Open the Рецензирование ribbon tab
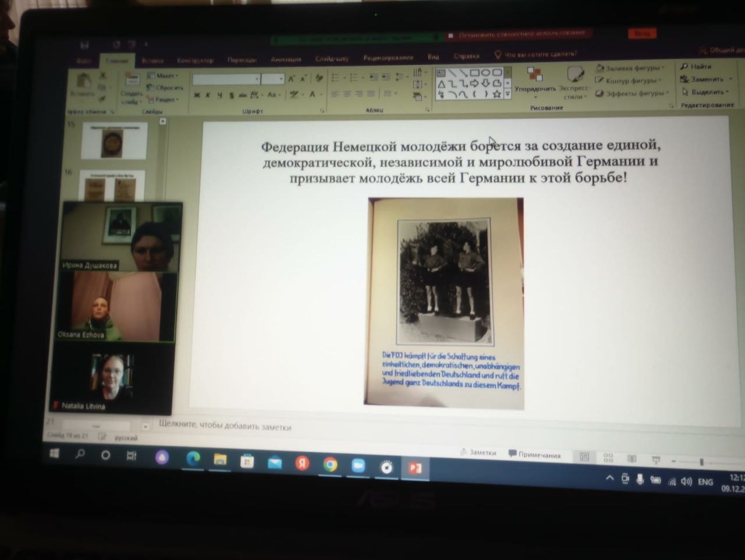The width and height of the screenshot is (745, 560). point(388,58)
